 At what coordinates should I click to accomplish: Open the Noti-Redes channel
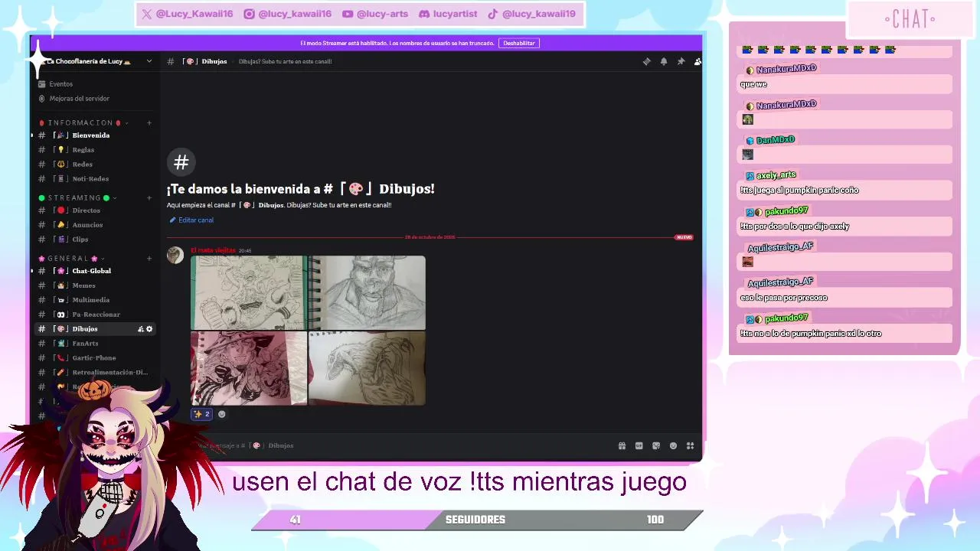click(x=95, y=179)
